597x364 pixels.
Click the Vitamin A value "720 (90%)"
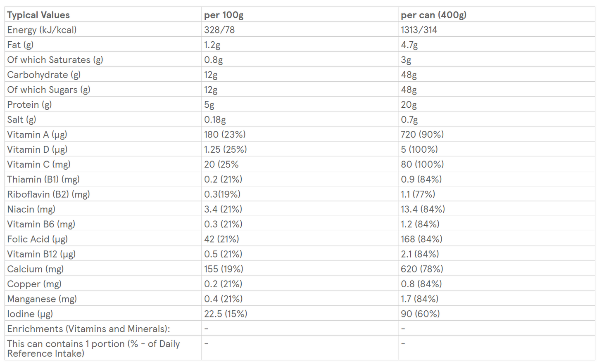click(422, 135)
